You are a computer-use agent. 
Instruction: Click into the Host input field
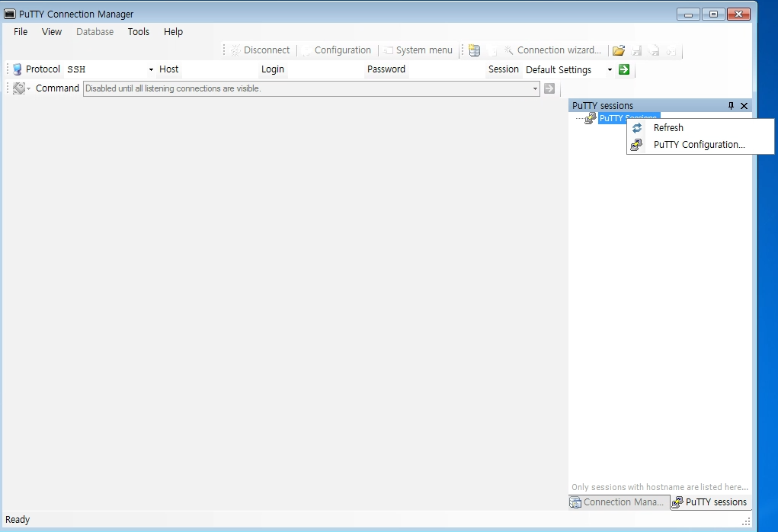(219, 69)
